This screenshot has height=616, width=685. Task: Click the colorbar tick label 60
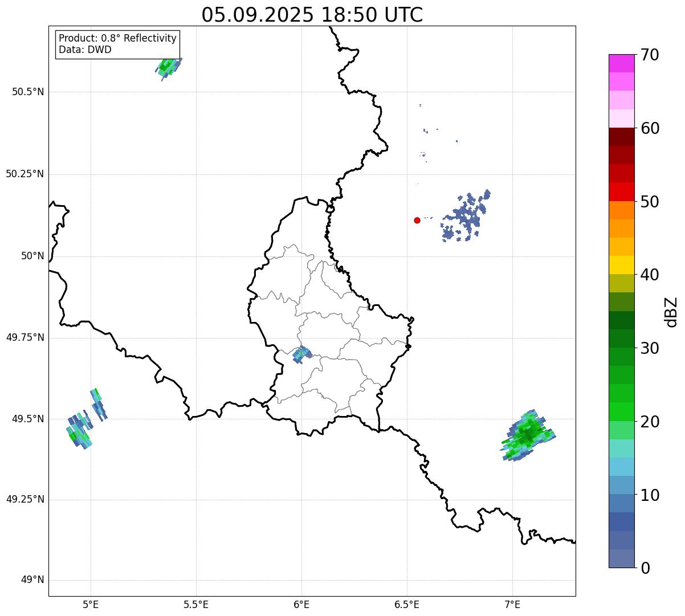(650, 128)
